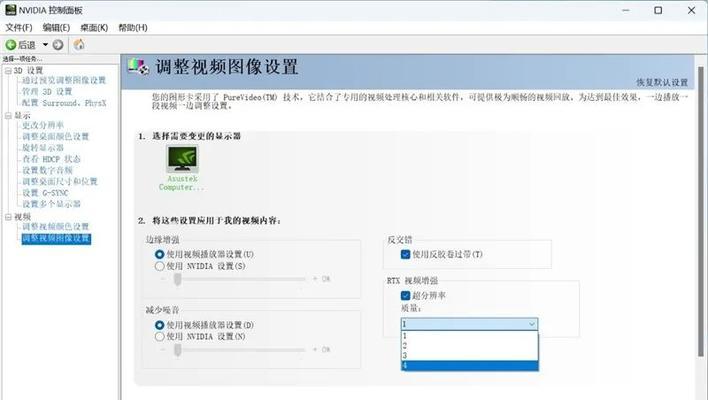Screen dimensions: 708x400
Task: Open the 帮助(H) menu
Action: [133, 28]
